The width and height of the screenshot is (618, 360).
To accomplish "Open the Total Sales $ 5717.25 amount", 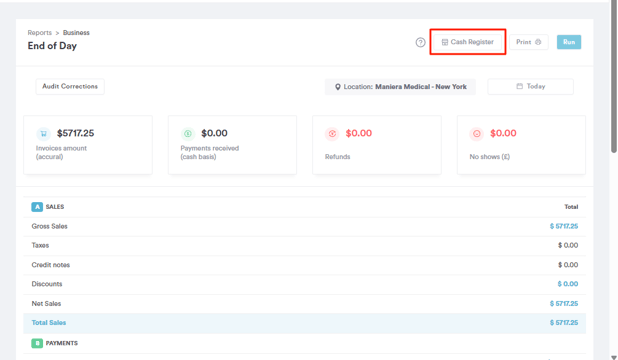I will (564, 323).
